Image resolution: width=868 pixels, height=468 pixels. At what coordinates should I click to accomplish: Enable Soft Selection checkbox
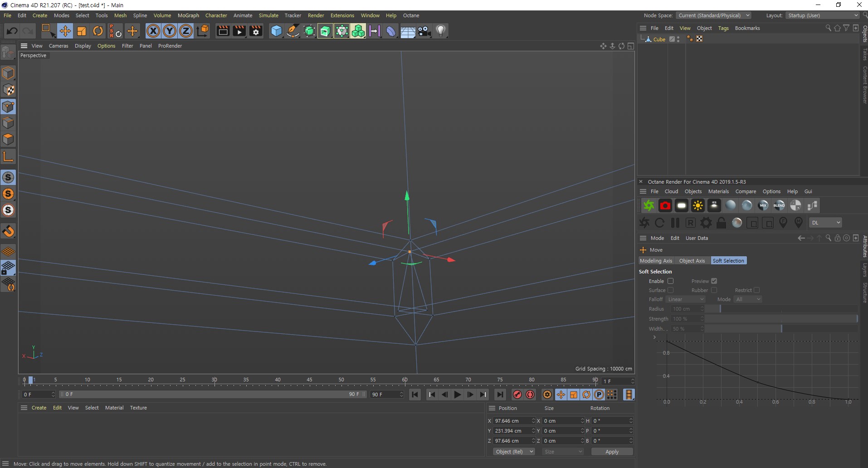point(670,281)
